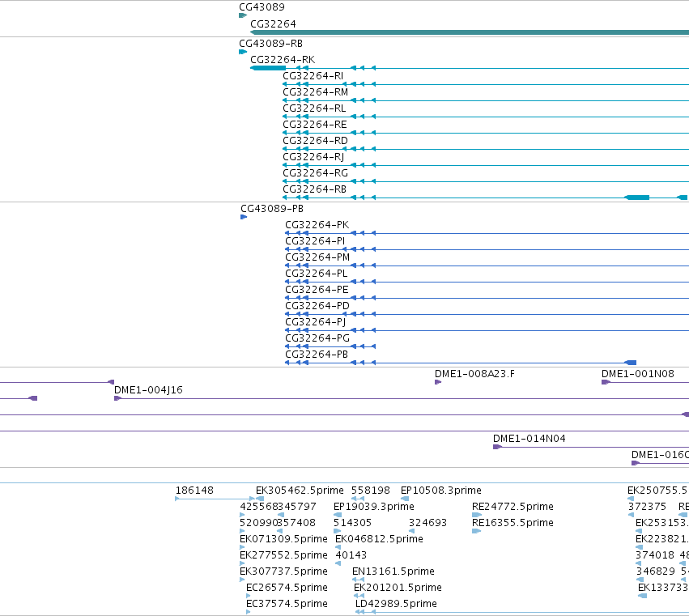Click the arrow glyph under DME1-014N04
Image resolution: width=689 pixels, height=616 pixels.
(497, 447)
